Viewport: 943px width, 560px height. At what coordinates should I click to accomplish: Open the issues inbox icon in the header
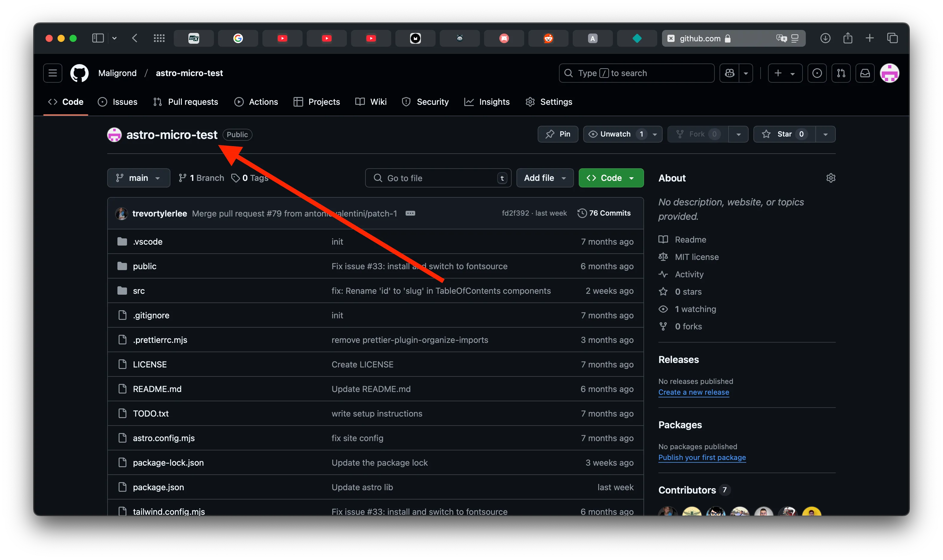(x=817, y=73)
